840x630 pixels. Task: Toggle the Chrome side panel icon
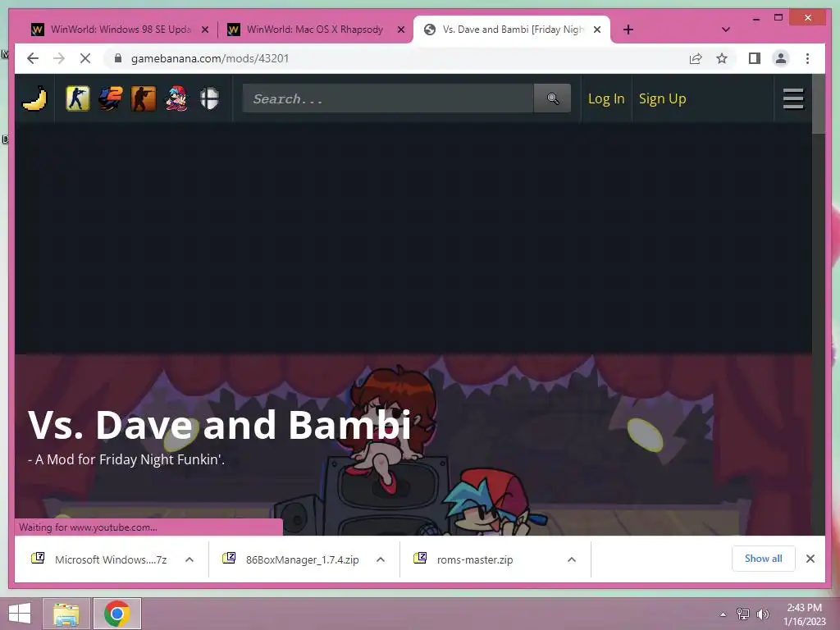click(x=755, y=58)
